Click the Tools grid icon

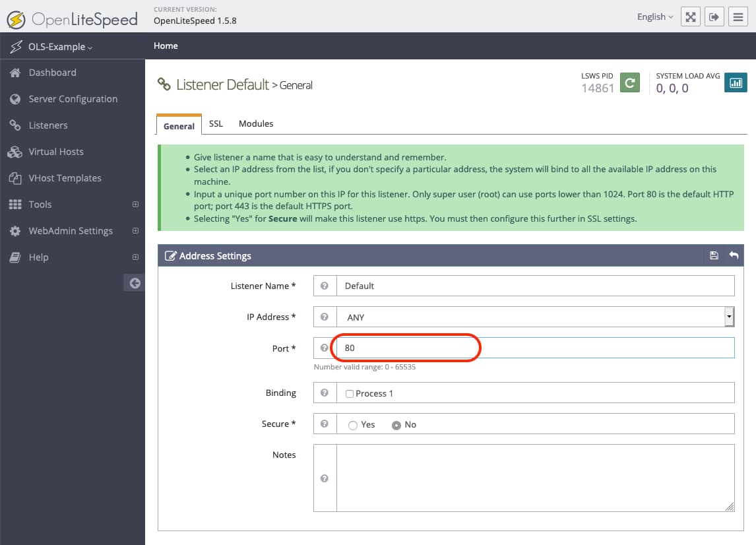[15, 205]
